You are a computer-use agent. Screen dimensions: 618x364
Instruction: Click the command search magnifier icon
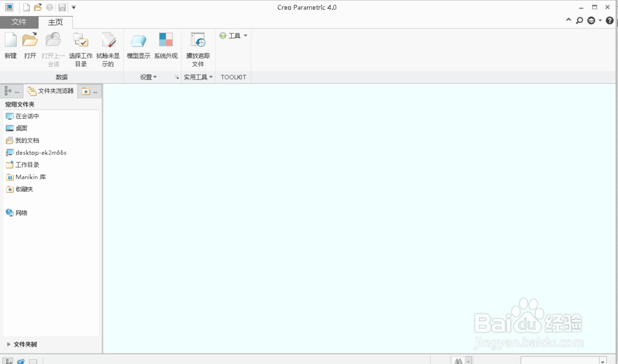(580, 20)
